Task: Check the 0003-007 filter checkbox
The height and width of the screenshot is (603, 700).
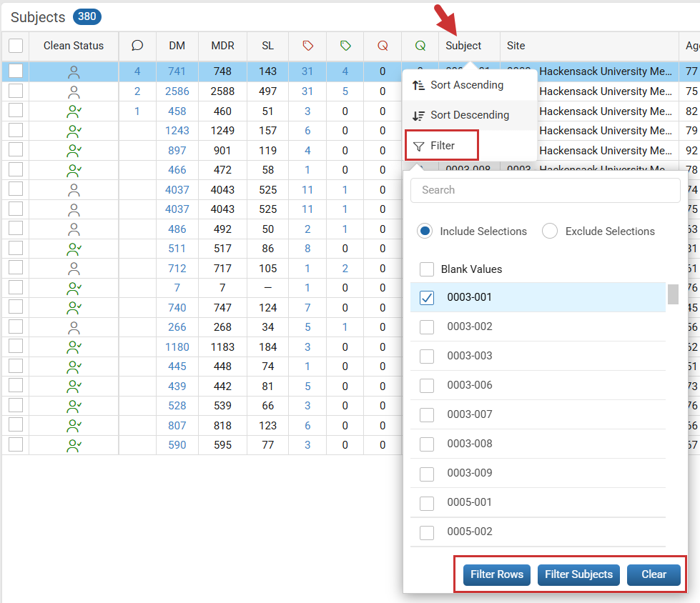Action: click(x=427, y=415)
